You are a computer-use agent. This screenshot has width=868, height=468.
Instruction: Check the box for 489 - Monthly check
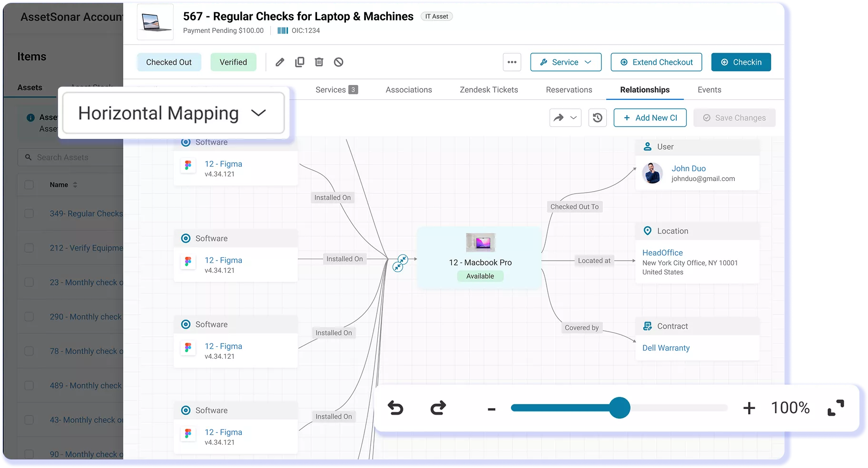click(29, 386)
